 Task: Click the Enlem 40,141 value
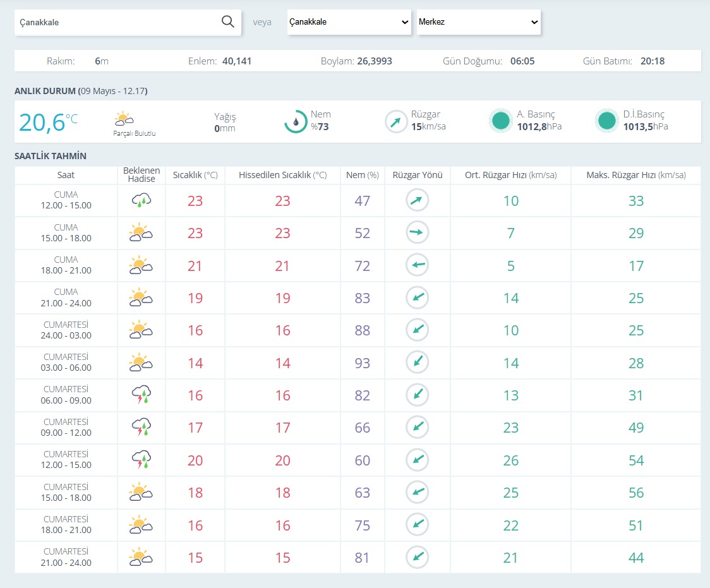click(237, 61)
